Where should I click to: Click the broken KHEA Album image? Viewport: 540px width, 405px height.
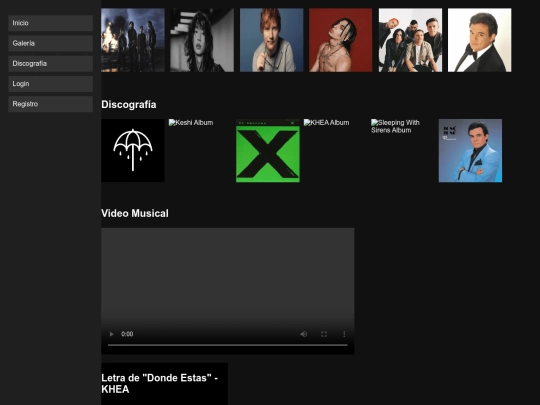tap(326, 123)
